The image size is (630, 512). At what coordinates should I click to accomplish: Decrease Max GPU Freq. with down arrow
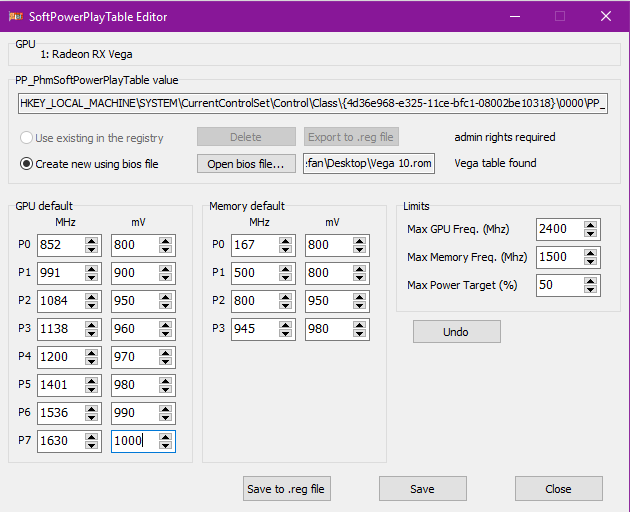coord(590,233)
